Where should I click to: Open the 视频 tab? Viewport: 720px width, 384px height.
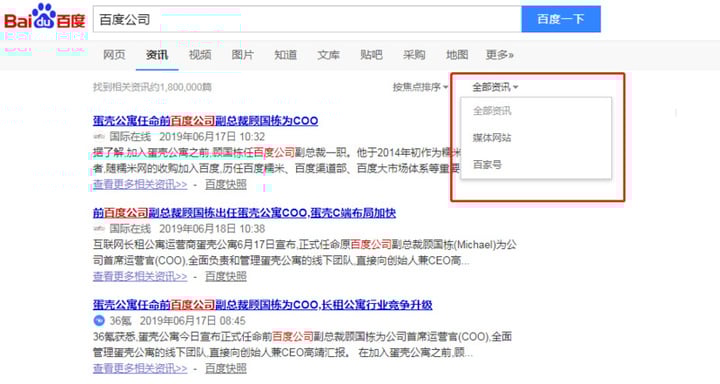pyautogui.click(x=200, y=55)
